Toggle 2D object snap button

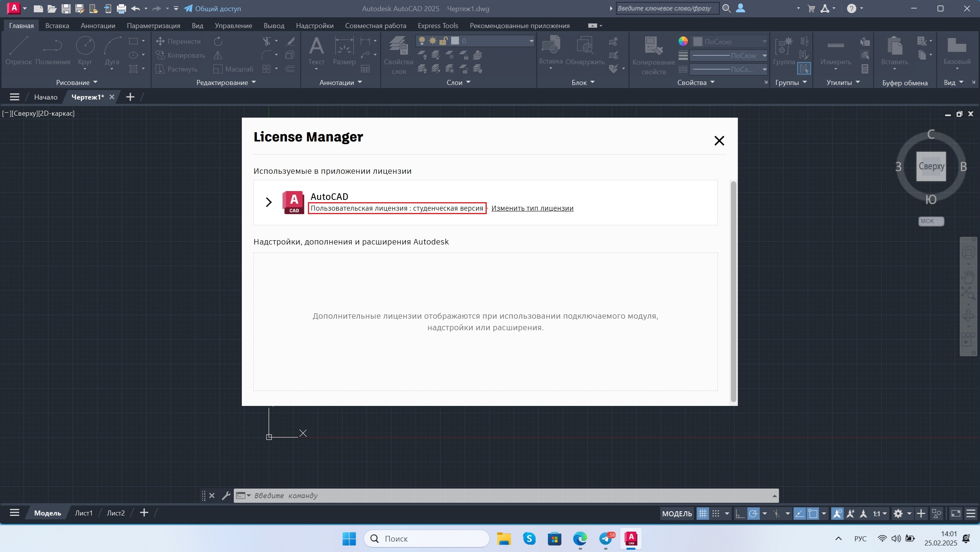tap(813, 514)
